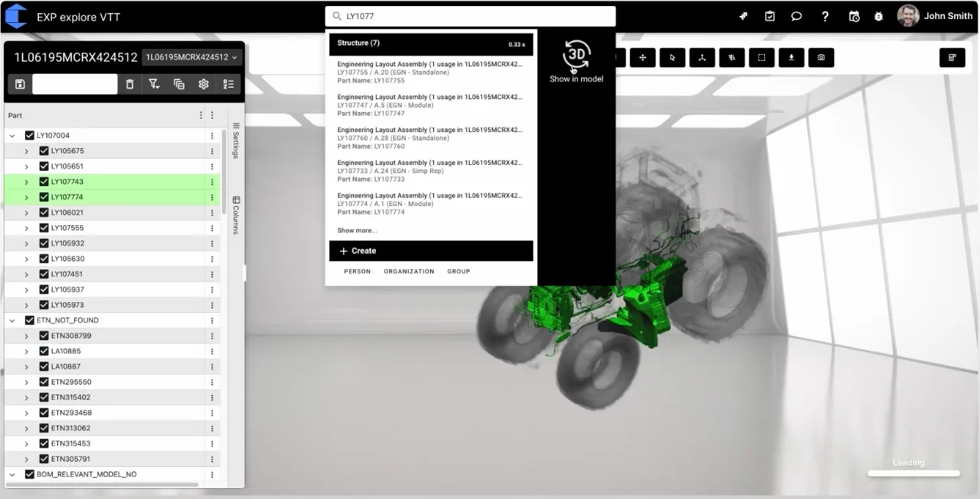Viewport: 980px width, 499px height.
Task: Select the cursor pointer tool
Action: coord(672,57)
